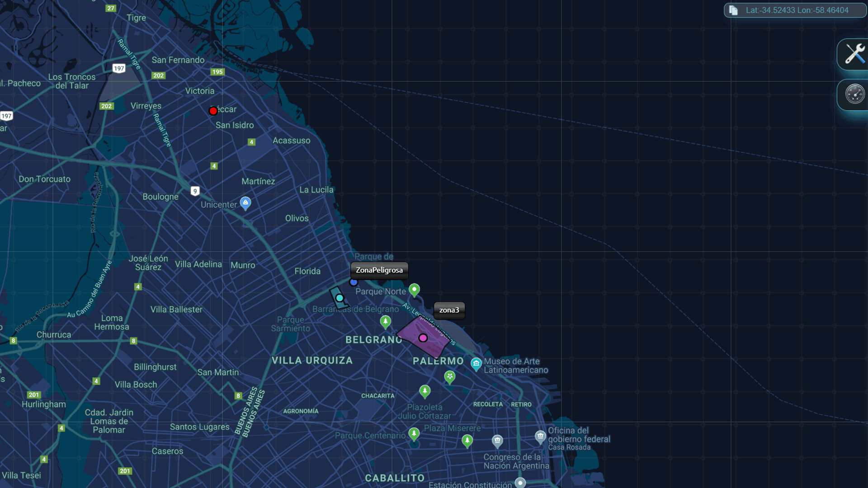Screen dimensions: 868x488
Task: Click the ZonaPeligrosa label tooltip
Action: (379, 270)
